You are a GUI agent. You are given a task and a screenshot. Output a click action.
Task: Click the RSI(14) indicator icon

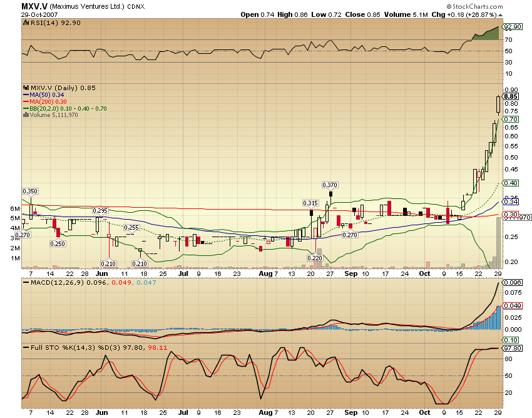(26, 23)
